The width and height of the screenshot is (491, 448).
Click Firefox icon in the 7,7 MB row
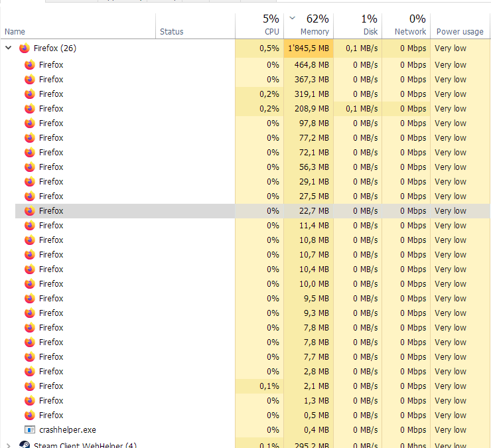tap(30, 357)
